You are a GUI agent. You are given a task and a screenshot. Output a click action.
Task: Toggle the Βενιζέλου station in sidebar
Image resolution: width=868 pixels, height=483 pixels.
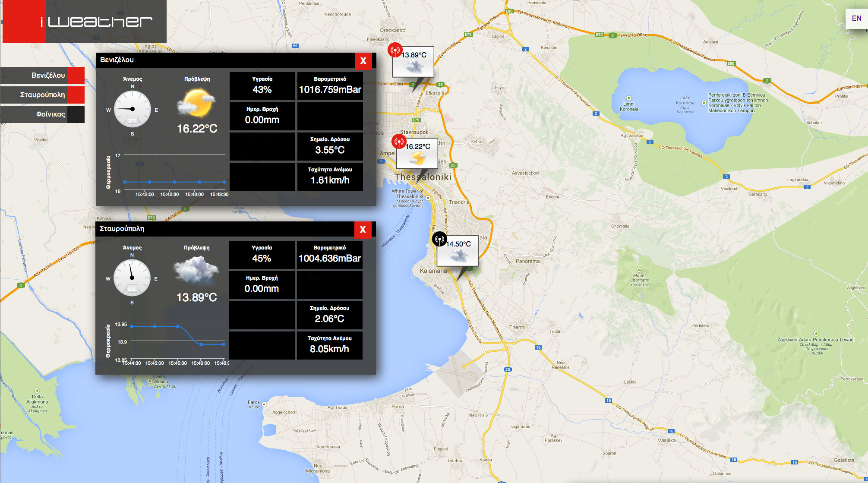point(42,76)
